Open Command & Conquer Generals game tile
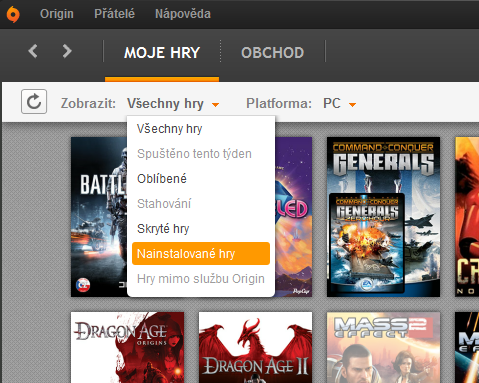The height and width of the screenshot is (383, 479). coord(383,217)
